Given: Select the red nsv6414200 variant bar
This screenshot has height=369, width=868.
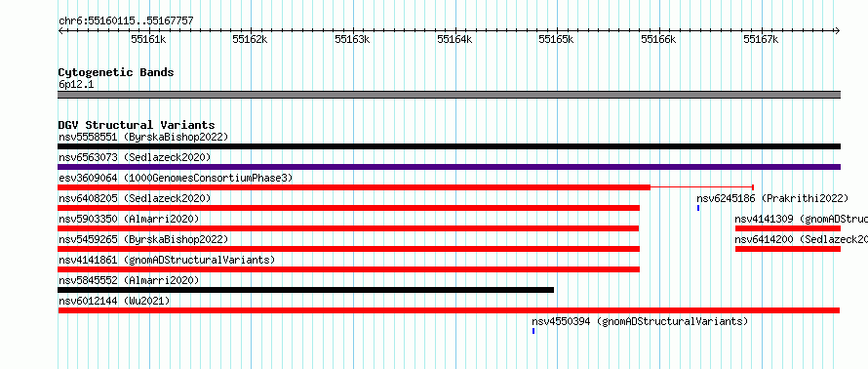Looking at the screenshot, I should pyautogui.click(x=788, y=249).
